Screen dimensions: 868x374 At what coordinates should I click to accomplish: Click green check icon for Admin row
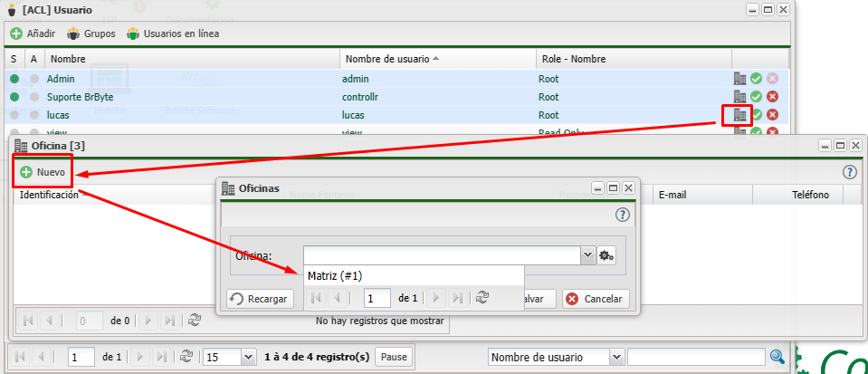point(756,79)
